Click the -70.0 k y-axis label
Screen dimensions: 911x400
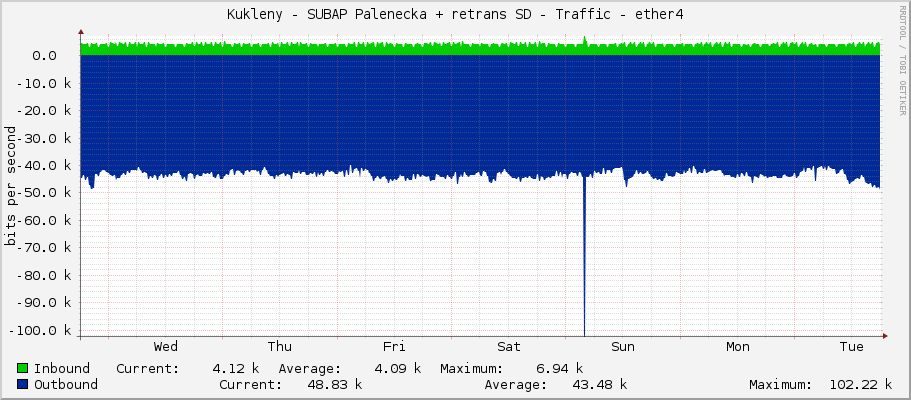click(x=44, y=248)
